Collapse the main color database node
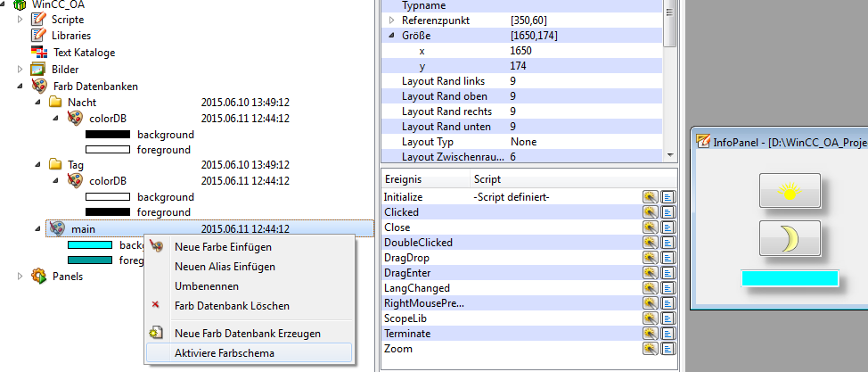 point(37,228)
